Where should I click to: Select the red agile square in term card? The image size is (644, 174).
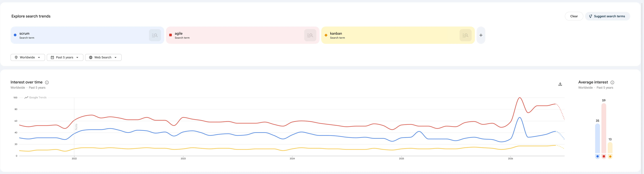[x=171, y=35]
